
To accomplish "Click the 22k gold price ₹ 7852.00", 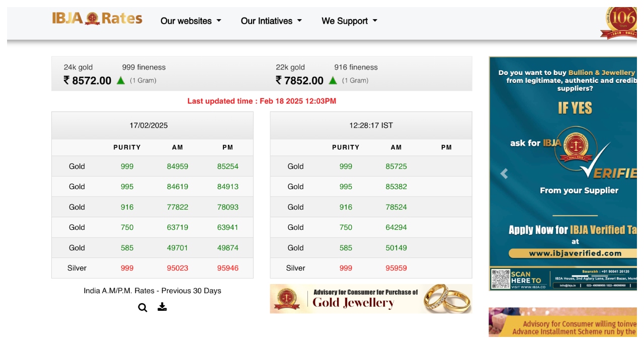I will (x=300, y=80).
